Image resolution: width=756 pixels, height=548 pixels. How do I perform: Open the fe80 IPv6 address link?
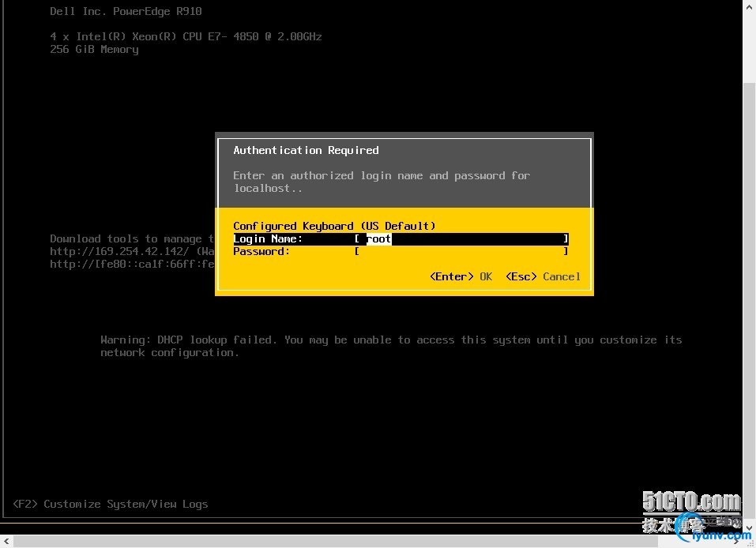[132, 264]
